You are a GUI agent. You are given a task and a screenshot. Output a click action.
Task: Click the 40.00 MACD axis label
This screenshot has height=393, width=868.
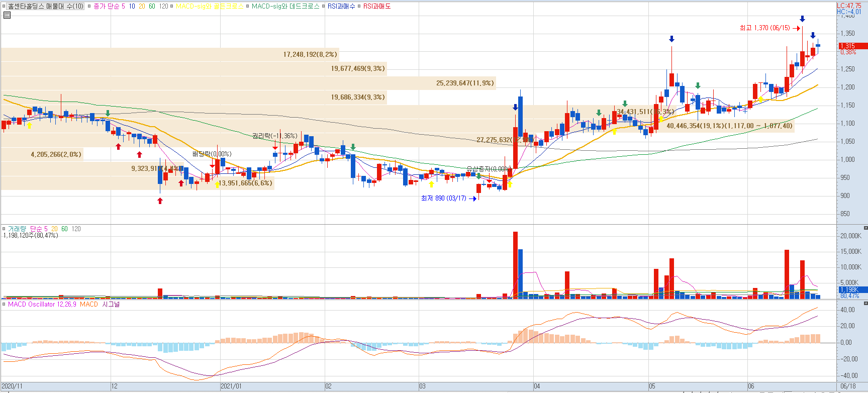[x=848, y=310]
